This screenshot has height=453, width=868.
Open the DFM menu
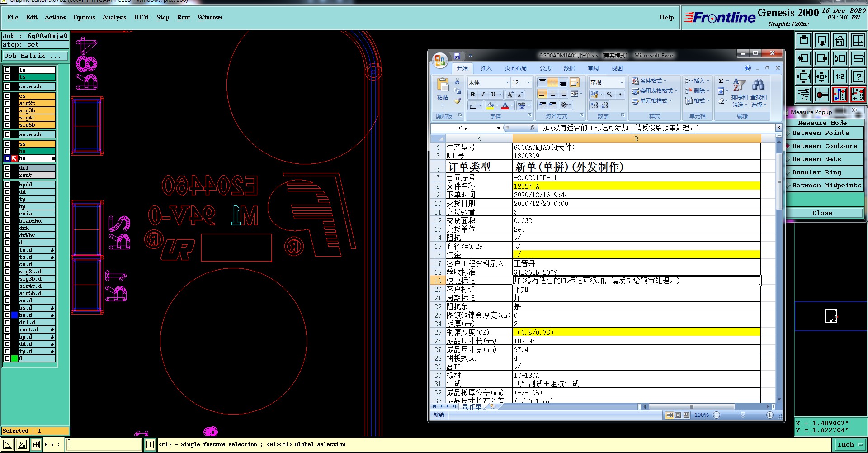[141, 17]
